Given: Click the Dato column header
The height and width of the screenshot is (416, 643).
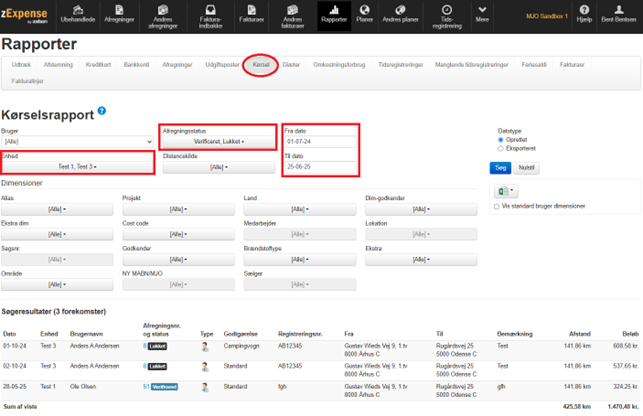Looking at the screenshot, I should click(x=9, y=334).
